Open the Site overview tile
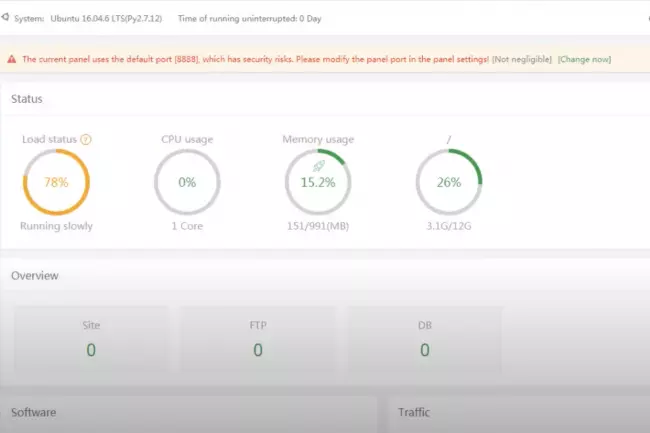The width and height of the screenshot is (650, 433). click(x=91, y=337)
